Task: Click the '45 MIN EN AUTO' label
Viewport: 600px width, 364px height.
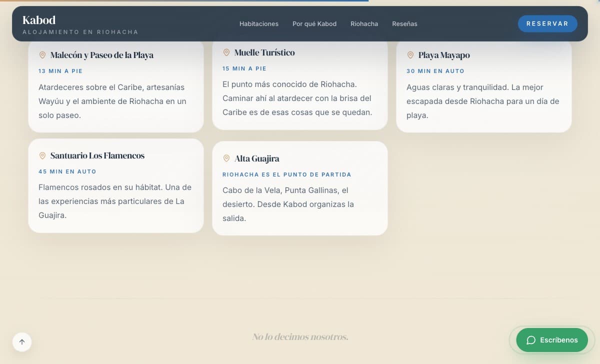Action: point(67,171)
